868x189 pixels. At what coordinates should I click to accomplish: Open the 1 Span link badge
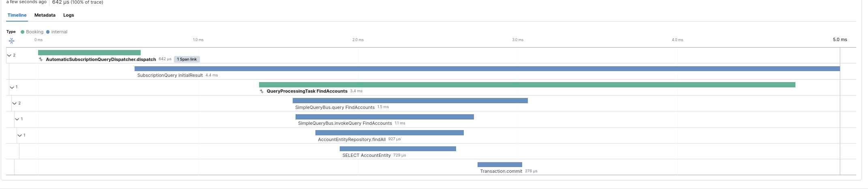[187, 59]
